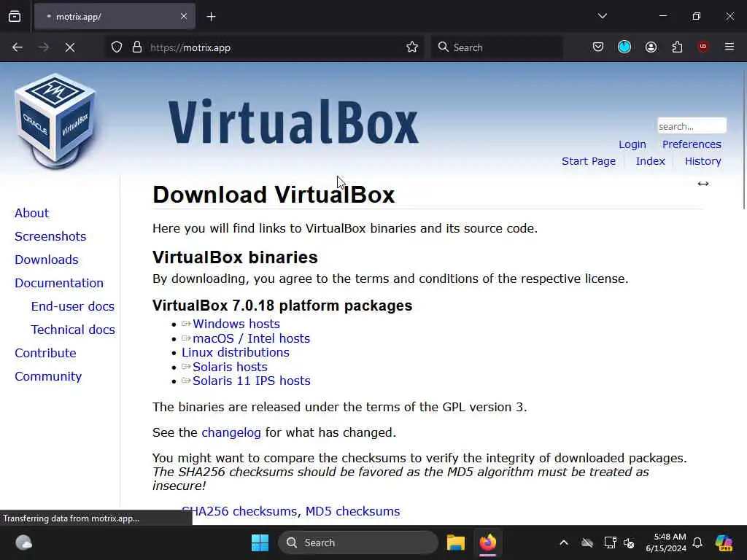
Task: Open the Firefox account icon
Action: click(651, 47)
